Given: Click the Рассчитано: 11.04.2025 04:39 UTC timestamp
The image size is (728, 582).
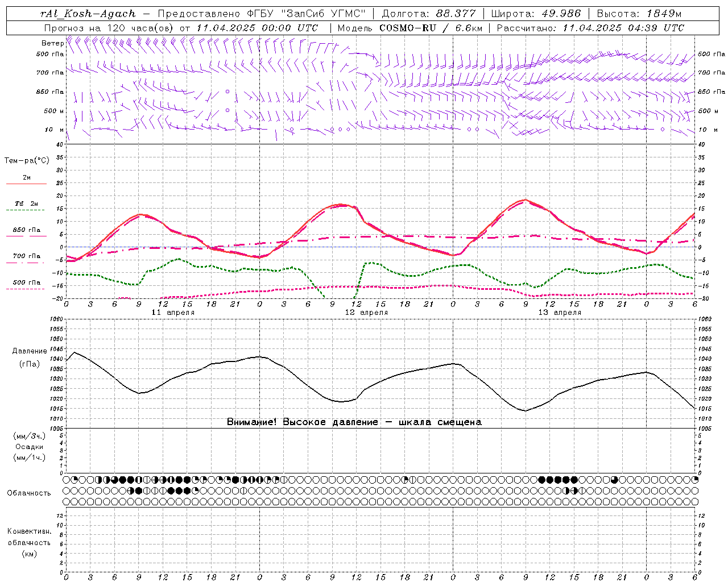Looking at the screenshot, I should coord(590,28).
